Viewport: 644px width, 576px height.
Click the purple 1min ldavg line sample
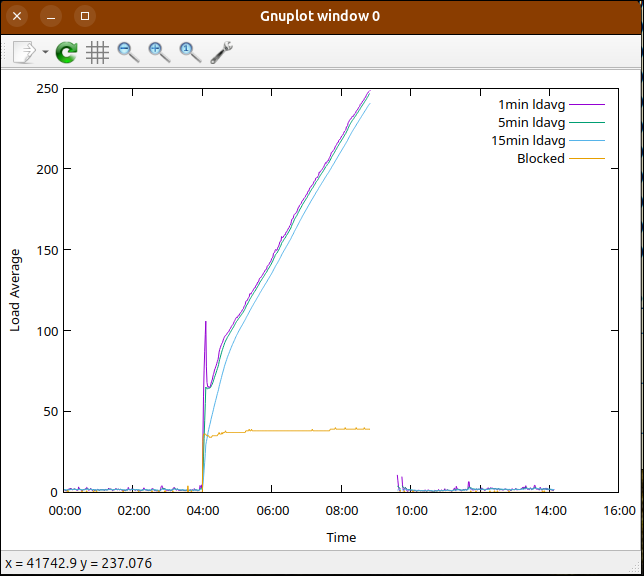click(x=587, y=105)
